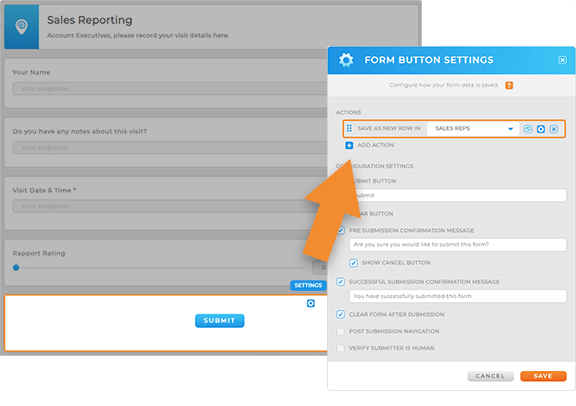Click the successful submission message text field
Viewport: 576px width, 406px height.
(x=458, y=296)
